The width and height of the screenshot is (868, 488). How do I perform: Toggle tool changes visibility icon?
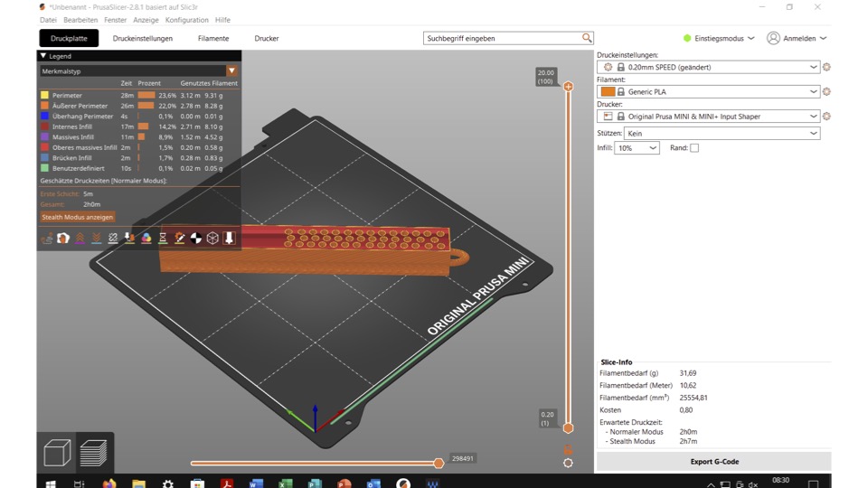coord(129,238)
